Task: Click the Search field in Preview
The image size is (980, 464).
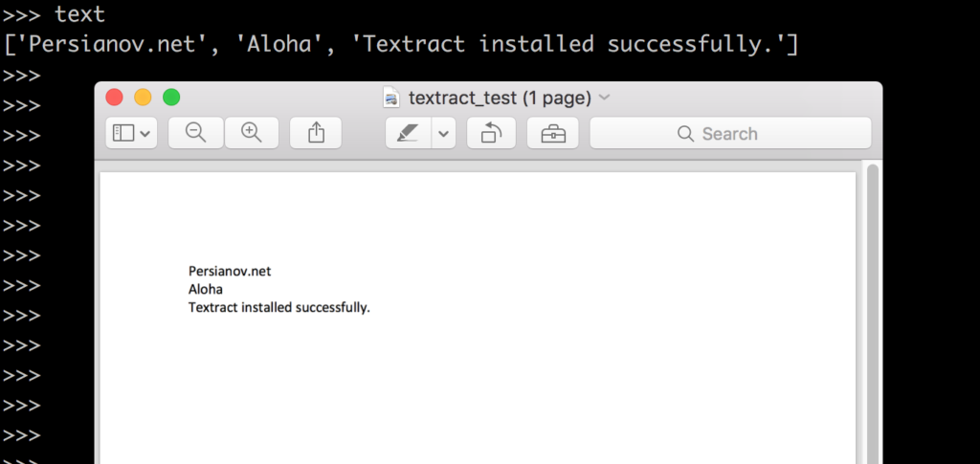Action: click(730, 133)
